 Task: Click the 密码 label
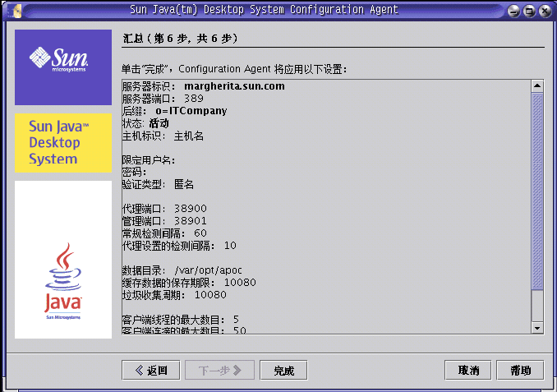click(134, 172)
